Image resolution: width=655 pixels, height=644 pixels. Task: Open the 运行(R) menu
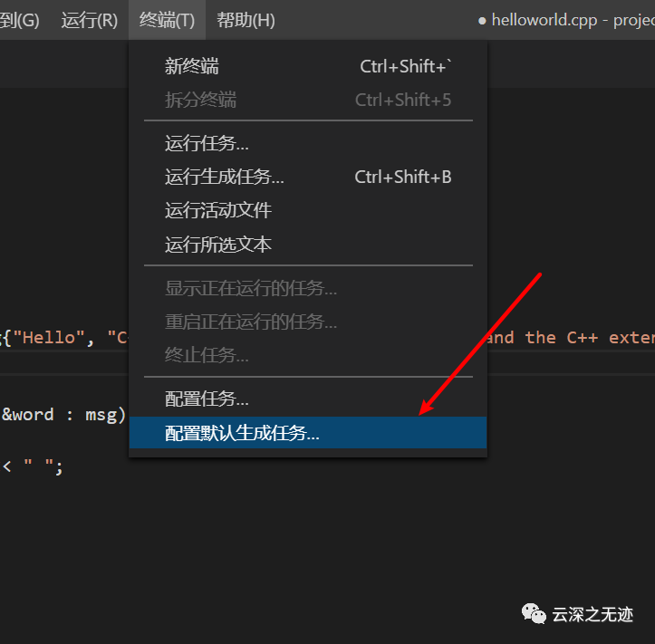point(90,20)
